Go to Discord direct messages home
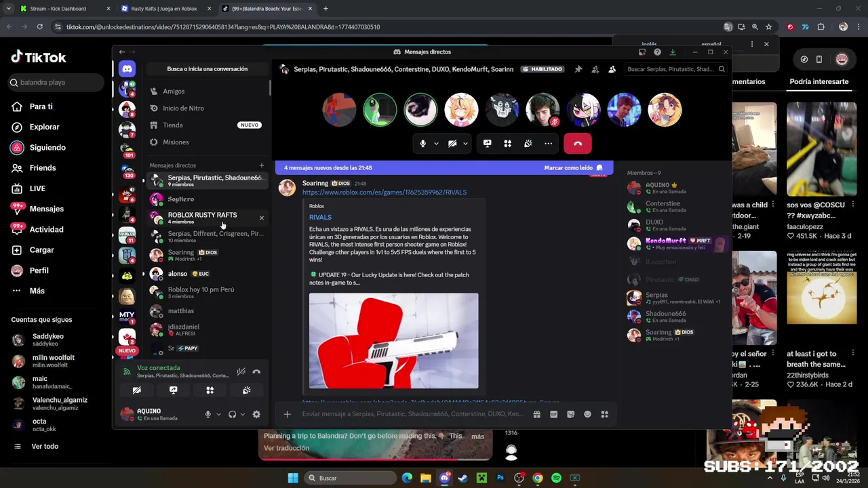 (x=127, y=68)
